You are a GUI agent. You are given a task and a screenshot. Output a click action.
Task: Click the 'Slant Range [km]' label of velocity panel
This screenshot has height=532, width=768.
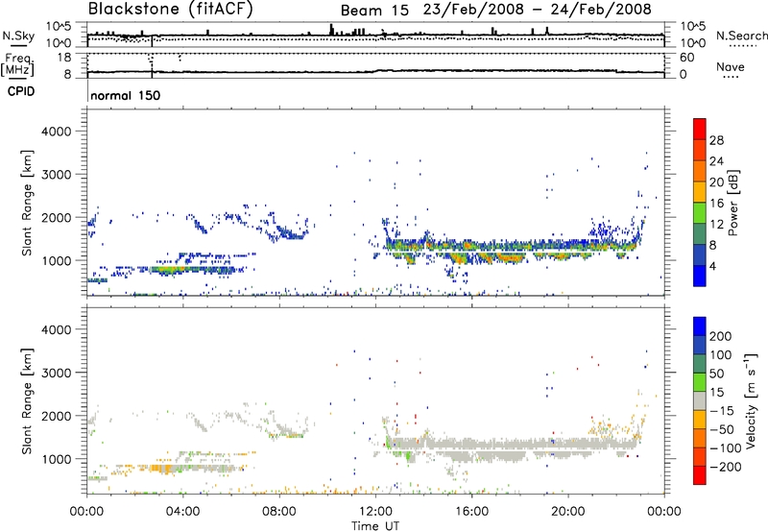27,401
